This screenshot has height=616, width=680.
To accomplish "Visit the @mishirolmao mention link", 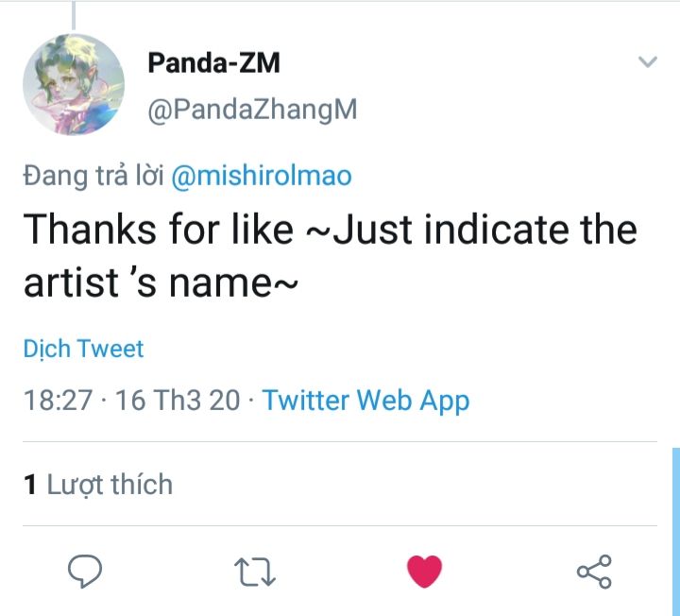I will tap(261, 177).
